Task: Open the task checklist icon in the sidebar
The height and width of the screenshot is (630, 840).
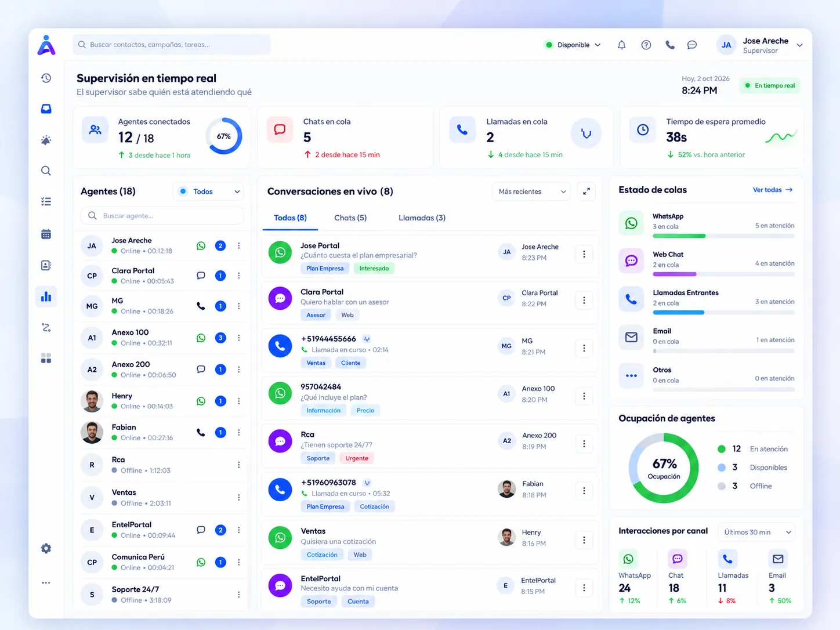Action: coord(46,202)
